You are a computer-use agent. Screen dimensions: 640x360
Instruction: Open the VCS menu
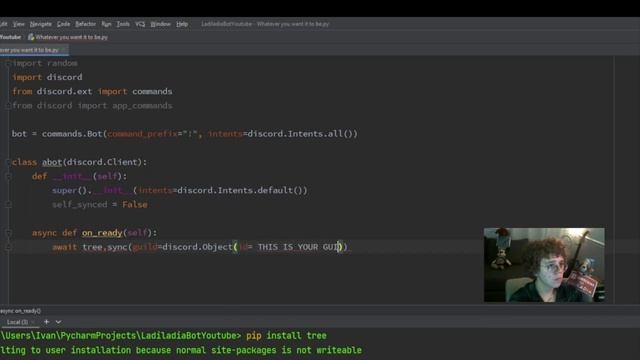tap(140, 24)
